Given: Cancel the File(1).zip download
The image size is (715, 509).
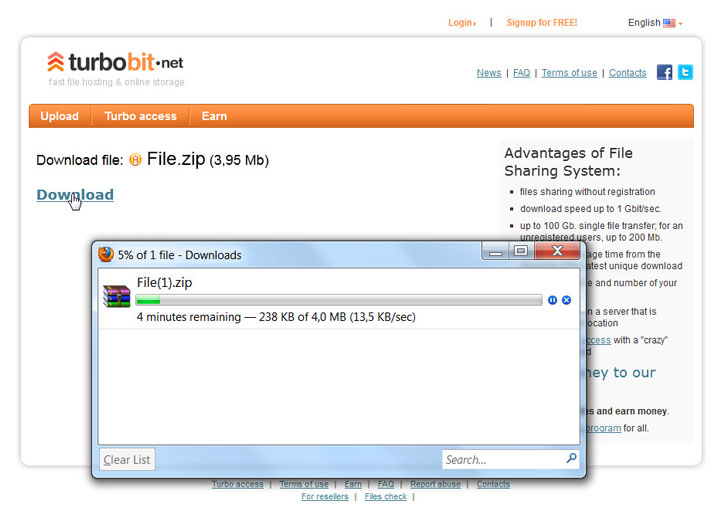Looking at the screenshot, I should [566, 300].
